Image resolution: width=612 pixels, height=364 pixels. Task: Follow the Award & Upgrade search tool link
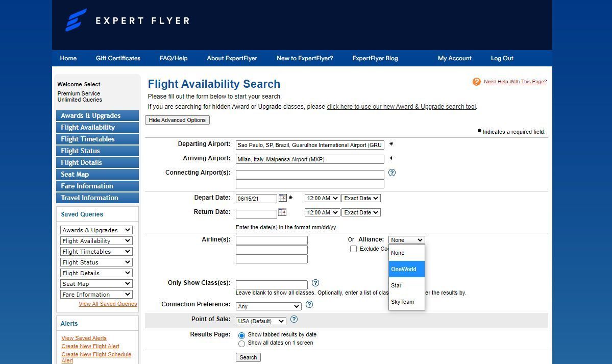coord(401,107)
